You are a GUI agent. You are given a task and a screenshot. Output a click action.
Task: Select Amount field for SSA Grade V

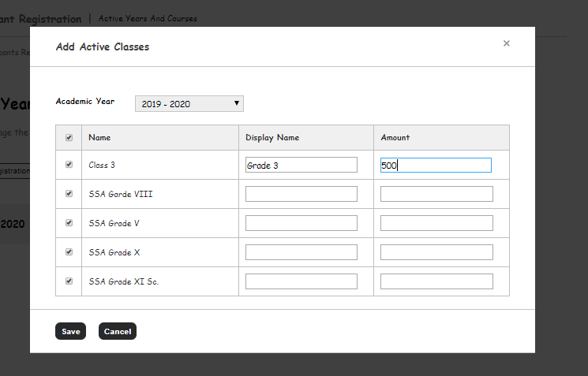pyautogui.click(x=436, y=223)
